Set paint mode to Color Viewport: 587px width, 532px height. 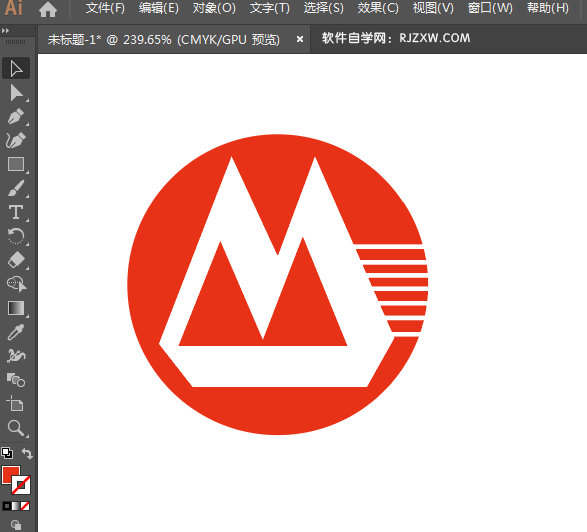pyautogui.click(x=7, y=506)
